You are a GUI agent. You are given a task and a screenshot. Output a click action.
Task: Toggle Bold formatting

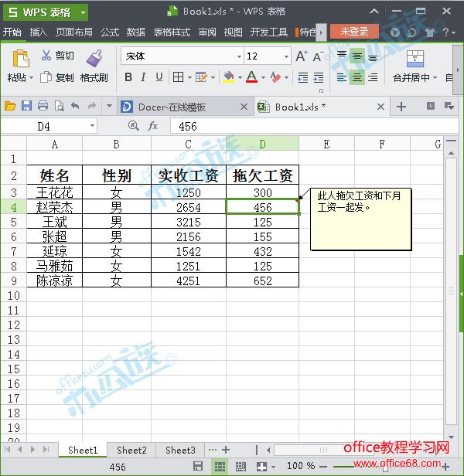click(128, 77)
